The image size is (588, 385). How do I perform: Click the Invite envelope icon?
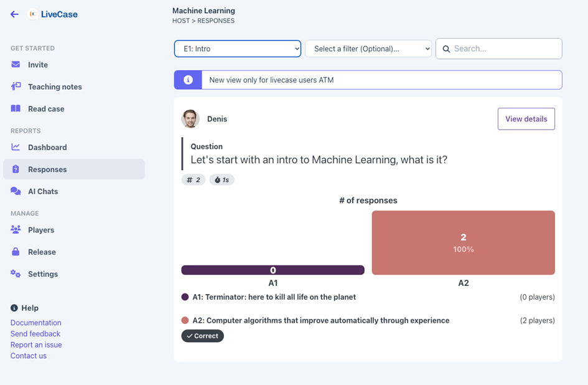pyautogui.click(x=16, y=65)
